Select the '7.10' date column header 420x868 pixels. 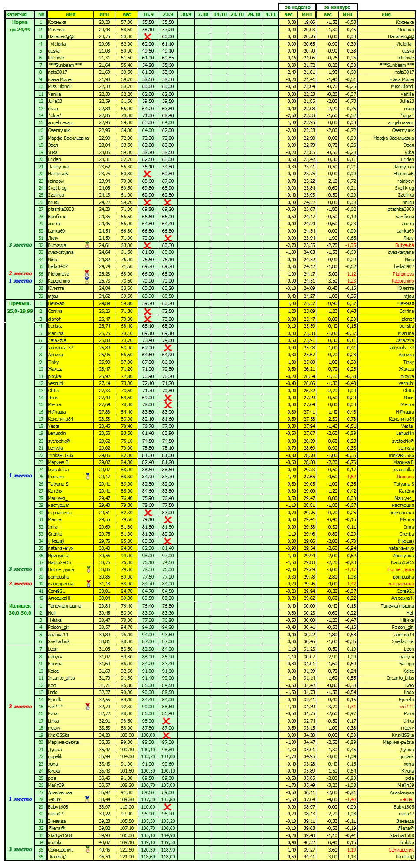click(x=203, y=14)
